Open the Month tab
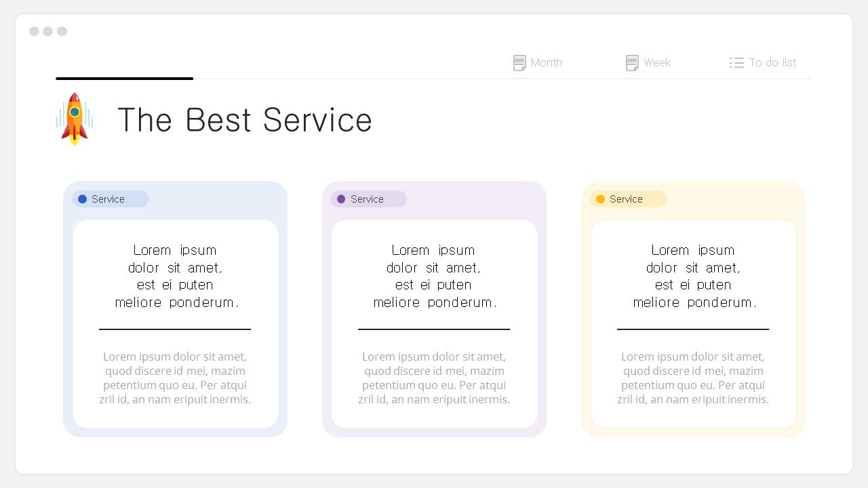This screenshot has height=488, width=868. click(x=546, y=63)
